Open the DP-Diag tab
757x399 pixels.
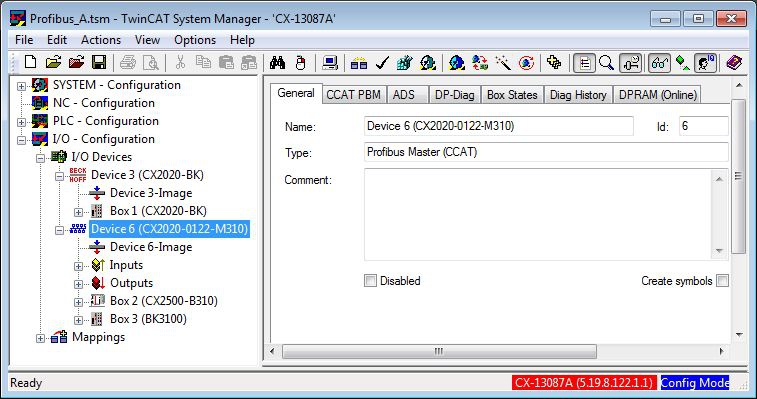454,95
